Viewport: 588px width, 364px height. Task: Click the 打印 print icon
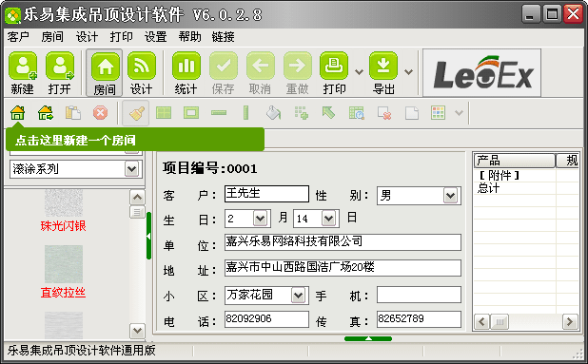click(334, 67)
